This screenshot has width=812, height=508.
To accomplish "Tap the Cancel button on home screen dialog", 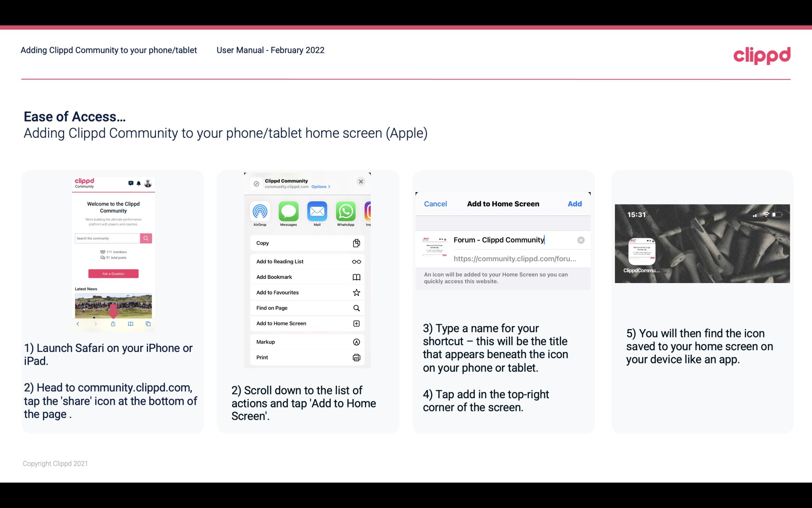I will tap(435, 203).
